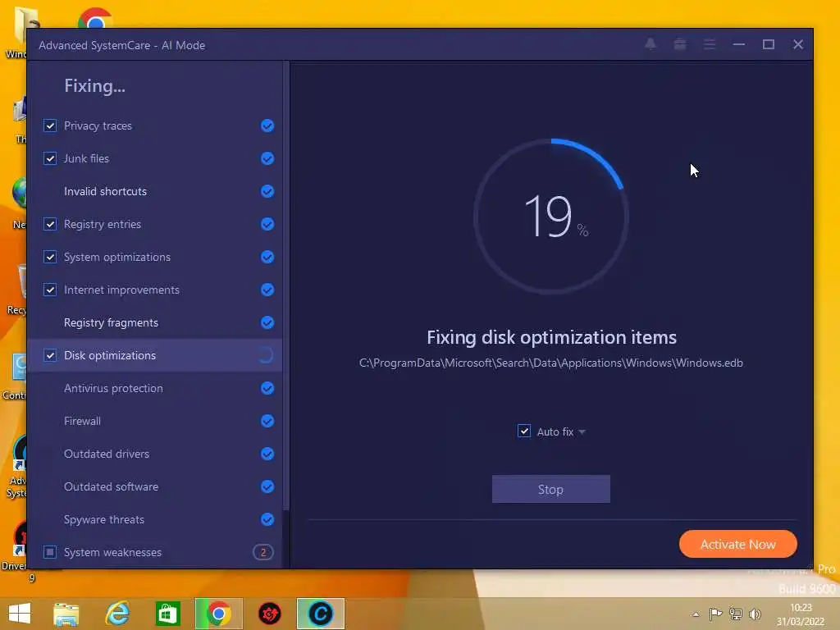Show hidden icons arrow in system tray
The image size is (840, 630).
pos(696,614)
